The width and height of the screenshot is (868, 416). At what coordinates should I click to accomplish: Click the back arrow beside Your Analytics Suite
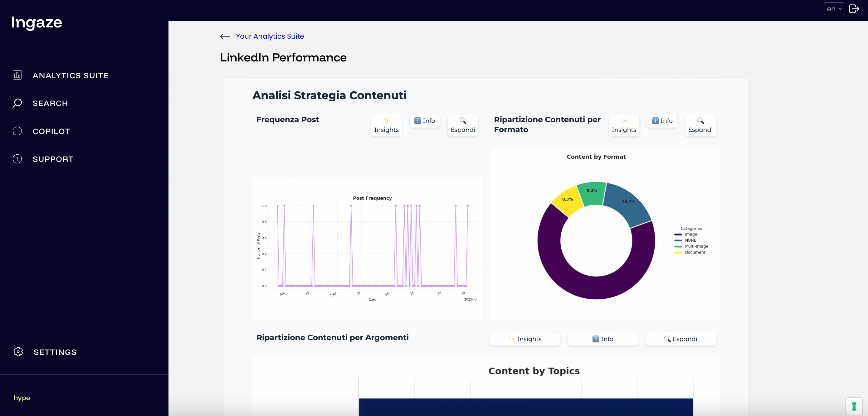pos(225,36)
